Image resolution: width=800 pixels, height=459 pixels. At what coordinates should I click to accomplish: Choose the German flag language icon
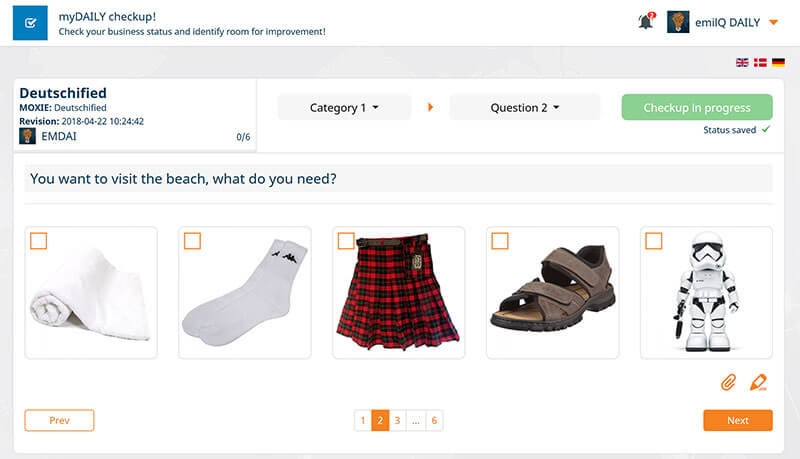[778, 63]
